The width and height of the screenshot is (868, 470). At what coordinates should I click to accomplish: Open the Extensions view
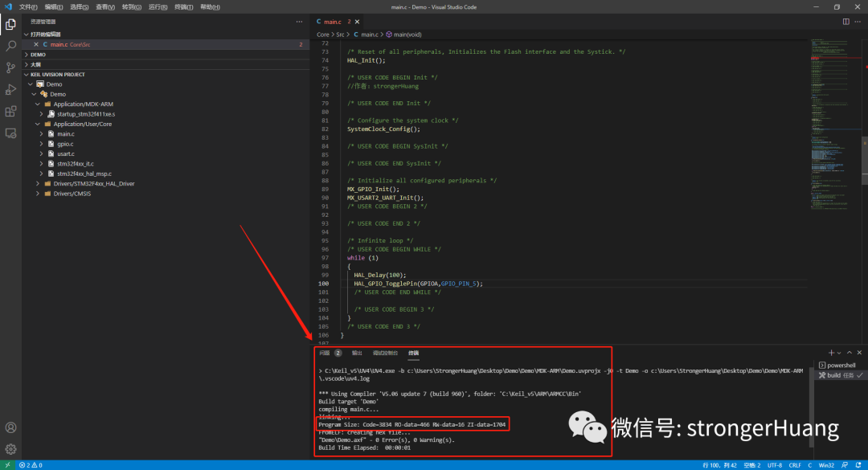(10, 111)
